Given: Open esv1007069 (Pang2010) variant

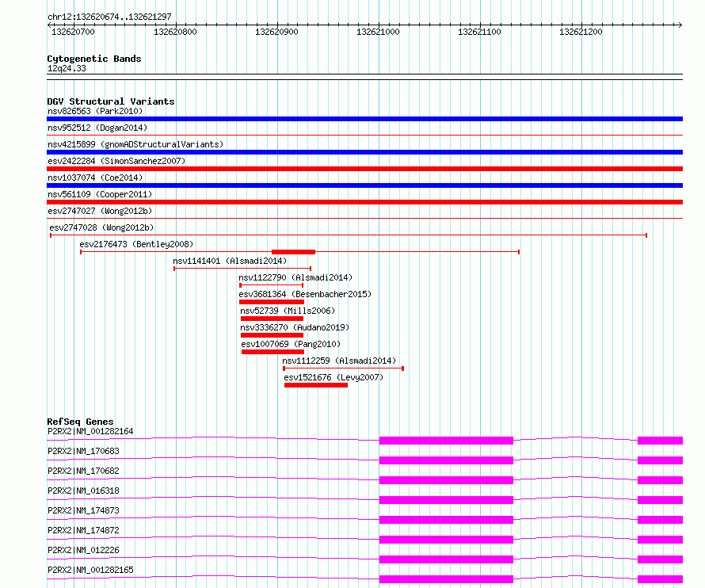Looking at the screenshot, I should coord(291,344).
